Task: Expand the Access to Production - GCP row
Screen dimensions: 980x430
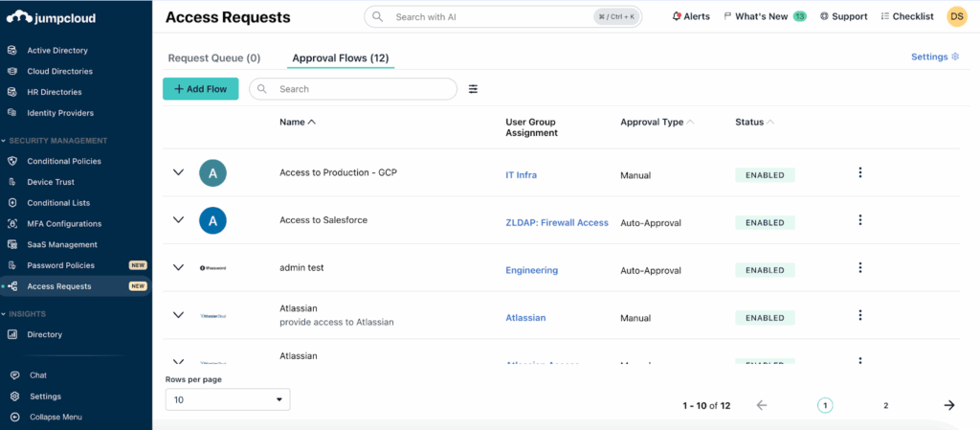Action: point(178,172)
